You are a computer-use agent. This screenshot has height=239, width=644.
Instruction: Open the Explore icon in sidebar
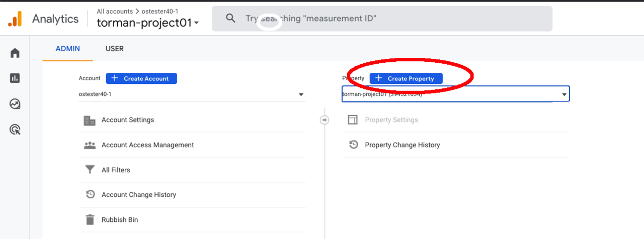point(15,104)
